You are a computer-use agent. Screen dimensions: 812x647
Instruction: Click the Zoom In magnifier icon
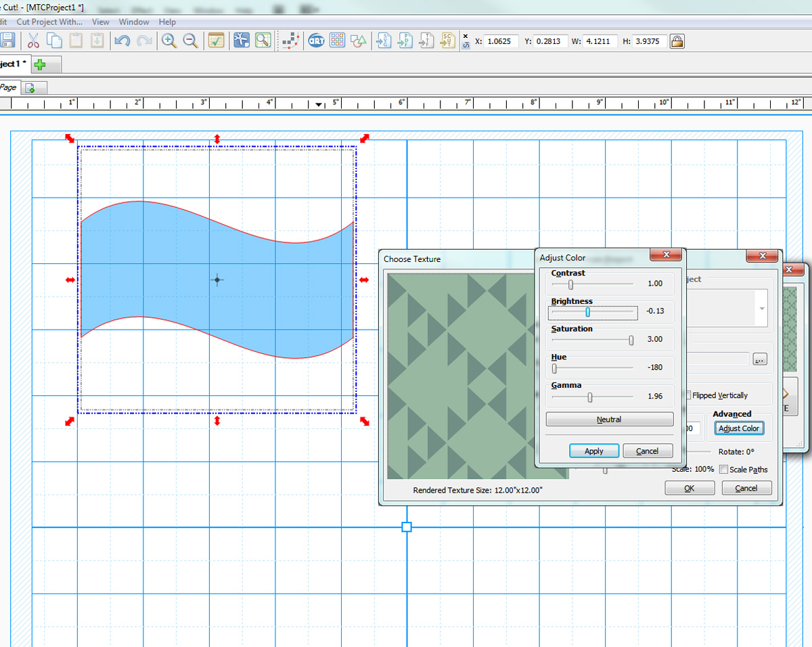[168, 41]
